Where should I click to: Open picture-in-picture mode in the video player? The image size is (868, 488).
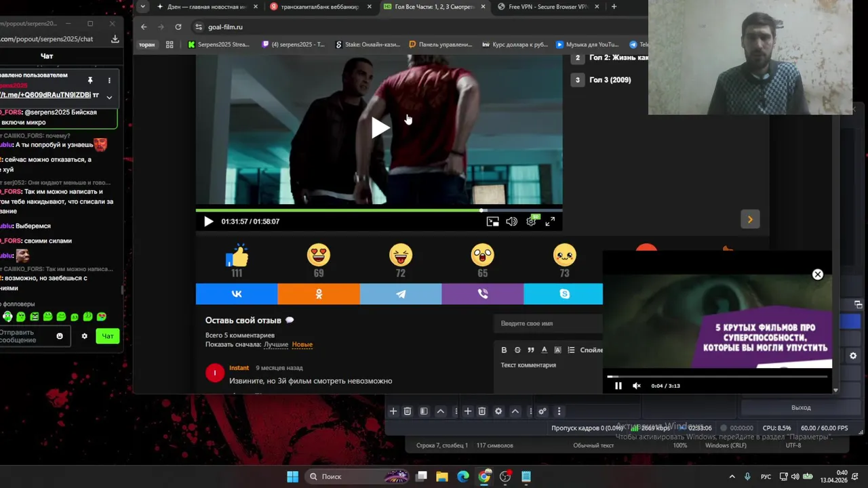click(x=493, y=222)
